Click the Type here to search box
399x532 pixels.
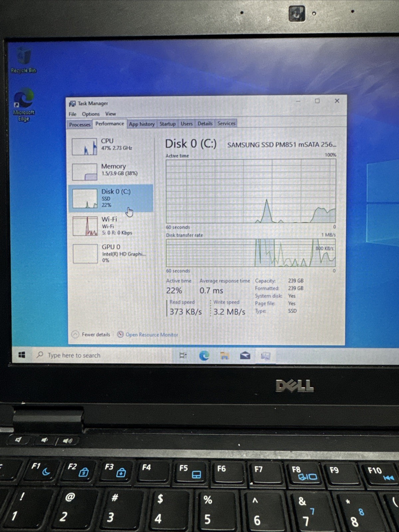tap(103, 355)
